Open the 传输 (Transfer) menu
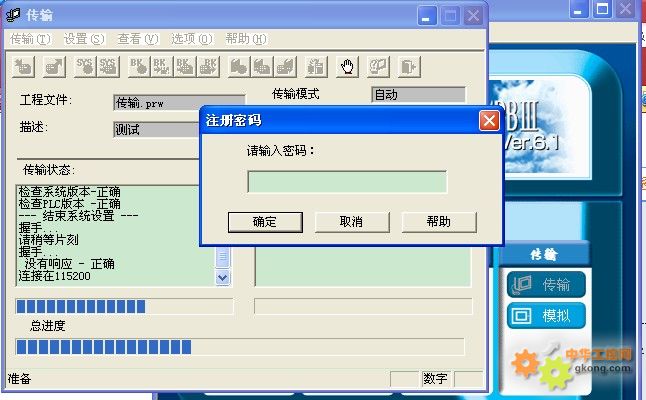The height and width of the screenshot is (400, 646). pos(29,39)
